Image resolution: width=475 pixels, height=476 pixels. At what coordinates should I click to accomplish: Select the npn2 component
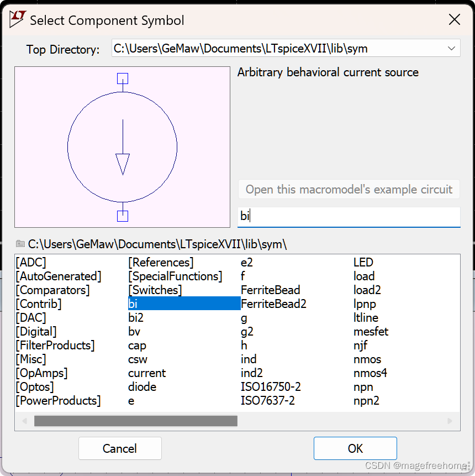[366, 401]
